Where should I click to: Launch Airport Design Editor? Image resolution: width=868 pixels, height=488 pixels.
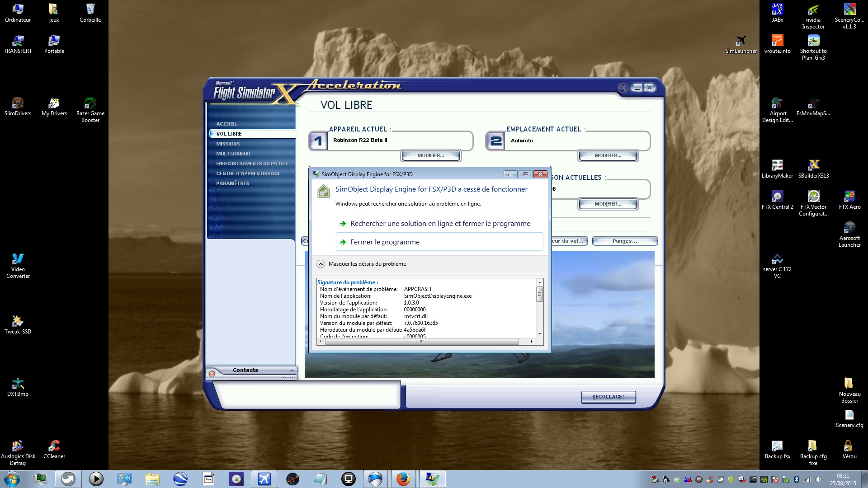[777, 110]
